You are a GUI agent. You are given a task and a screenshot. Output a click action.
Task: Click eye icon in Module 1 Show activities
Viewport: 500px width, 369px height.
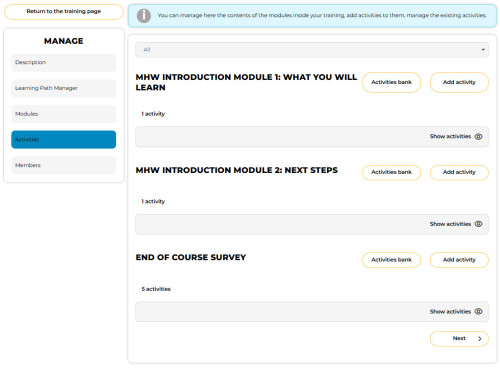click(478, 136)
